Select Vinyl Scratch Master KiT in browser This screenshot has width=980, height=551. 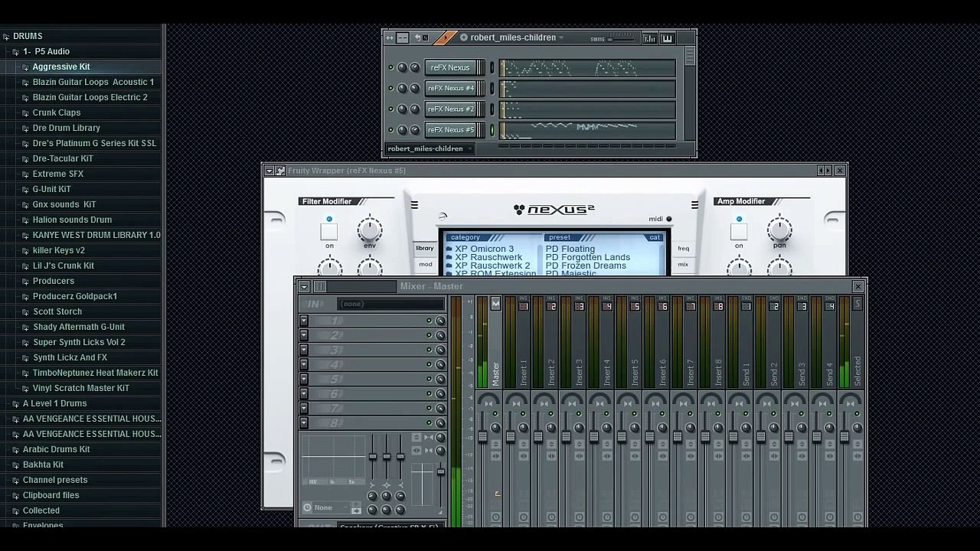click(x=81, y=389)
